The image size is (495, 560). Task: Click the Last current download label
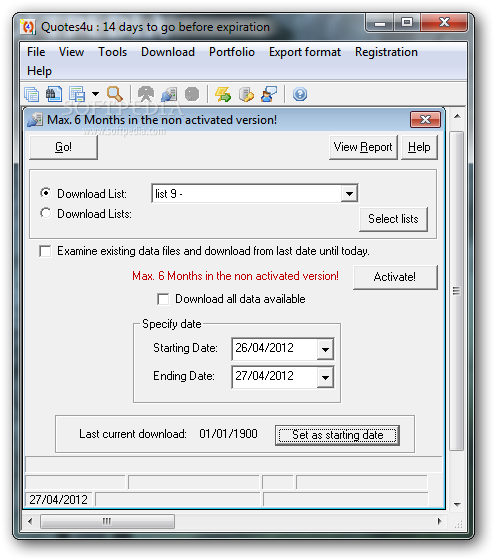(133, 434)
